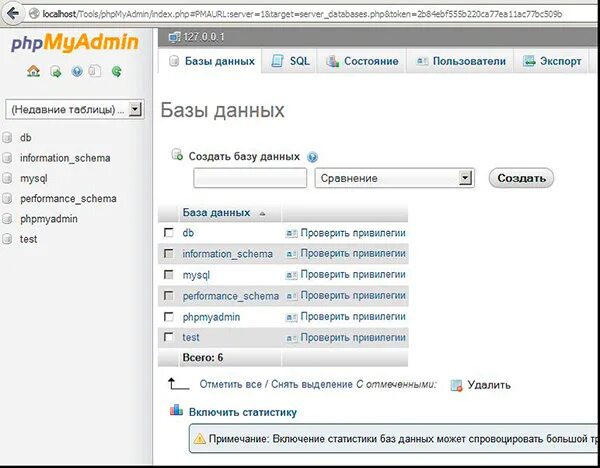600x468 pixels.
Task: Open the phpmyadmin link in table
Action: (x=211, y=317)
